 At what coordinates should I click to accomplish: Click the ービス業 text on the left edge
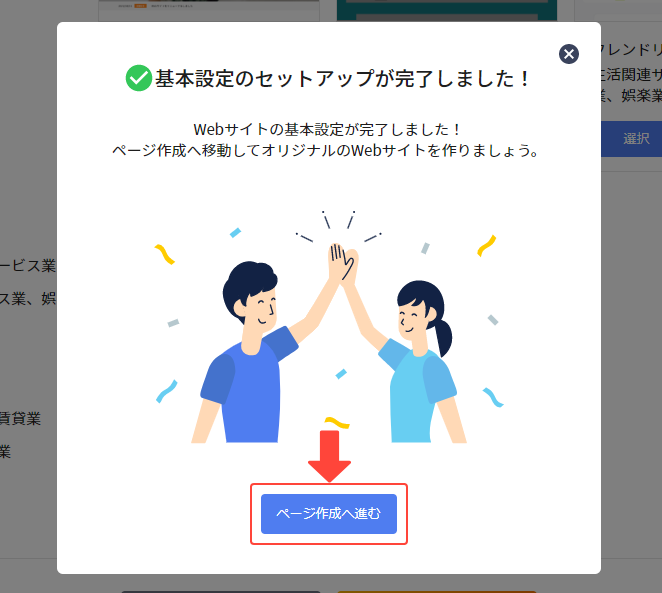28,266
